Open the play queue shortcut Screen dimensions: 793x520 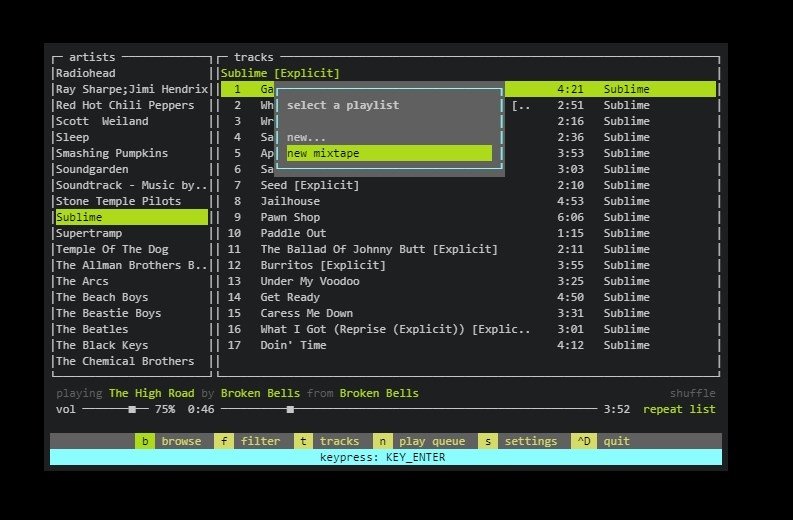coord(419,441)
